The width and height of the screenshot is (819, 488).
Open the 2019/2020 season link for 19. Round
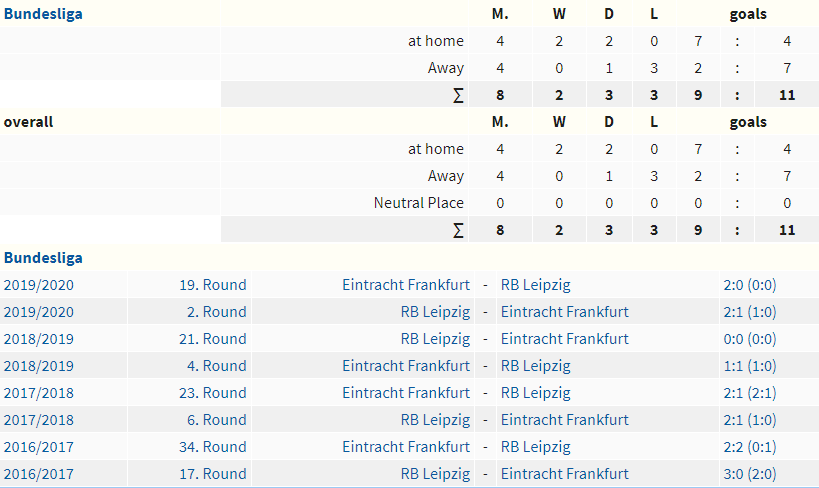tap(39, 285)
